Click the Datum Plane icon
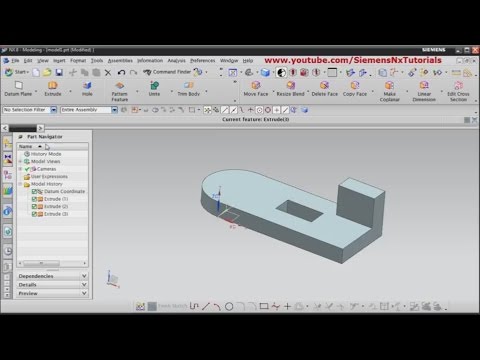The image size is (480, 360). click(x=19, y=86)
